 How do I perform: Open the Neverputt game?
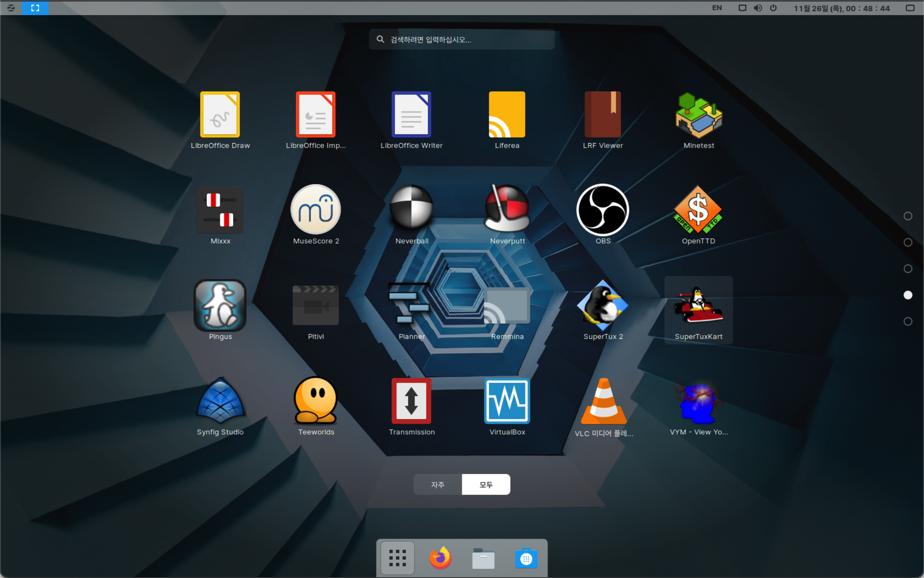point(507,215)
